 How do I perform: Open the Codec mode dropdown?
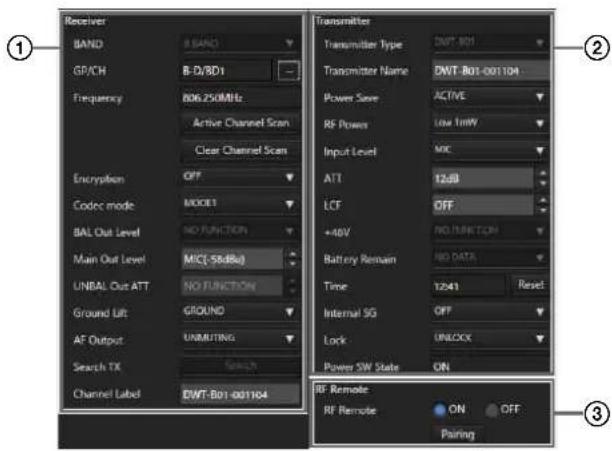pos(240,204)
